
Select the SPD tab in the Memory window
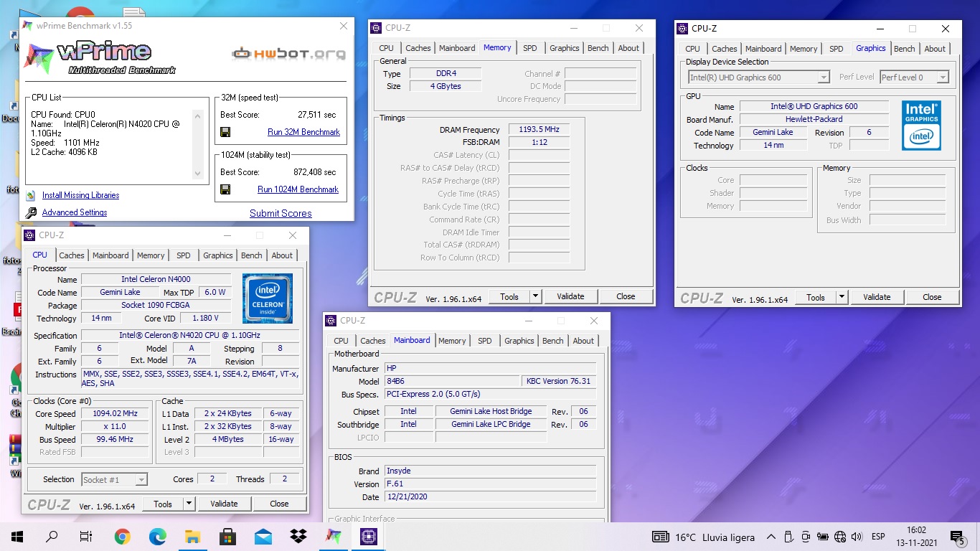point(530,48)
